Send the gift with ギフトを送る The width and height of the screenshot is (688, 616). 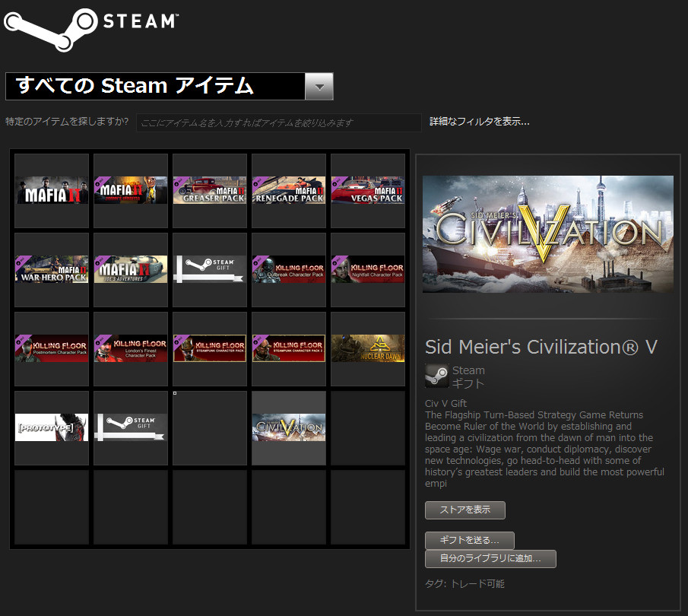click(470, 541)
